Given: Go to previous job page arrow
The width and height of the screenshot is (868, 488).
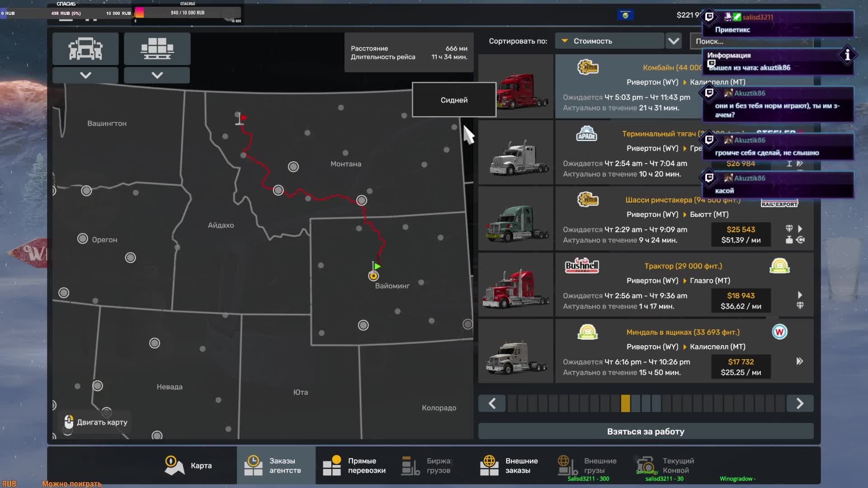Looking at the screenshot, I should (x=492, y=403).
